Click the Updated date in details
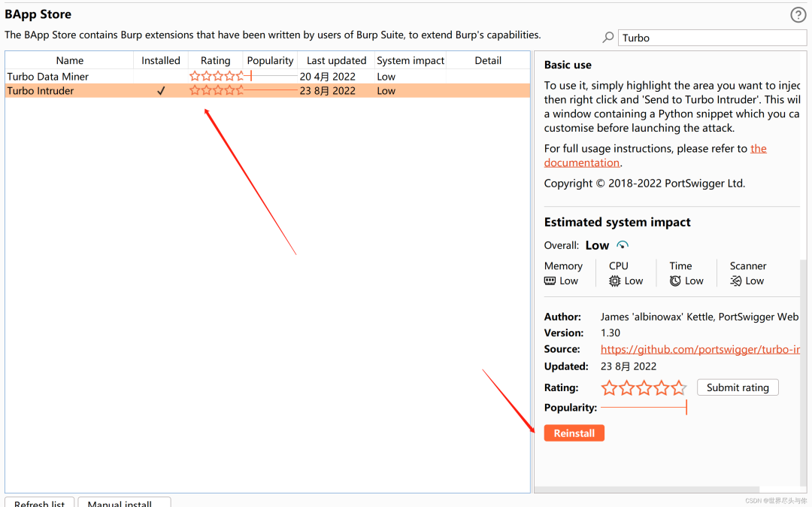Viewport: 812px width, 507px height. 628,366
